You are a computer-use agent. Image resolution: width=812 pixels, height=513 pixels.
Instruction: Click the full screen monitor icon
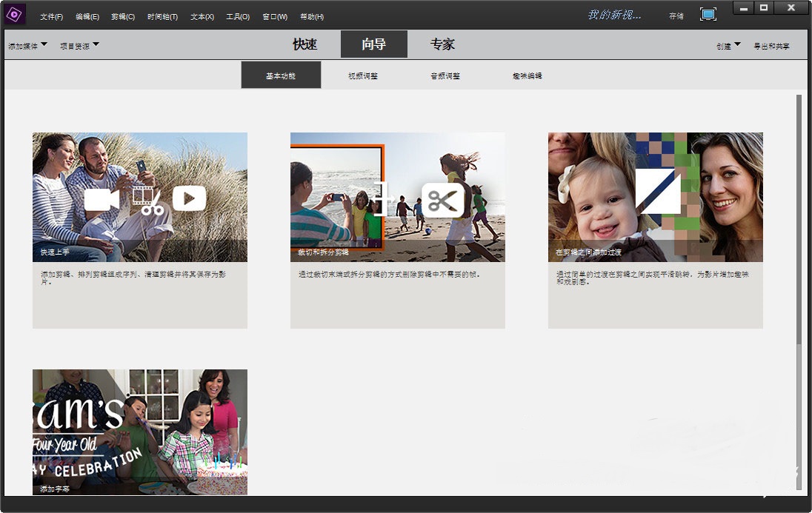[708, 15]
